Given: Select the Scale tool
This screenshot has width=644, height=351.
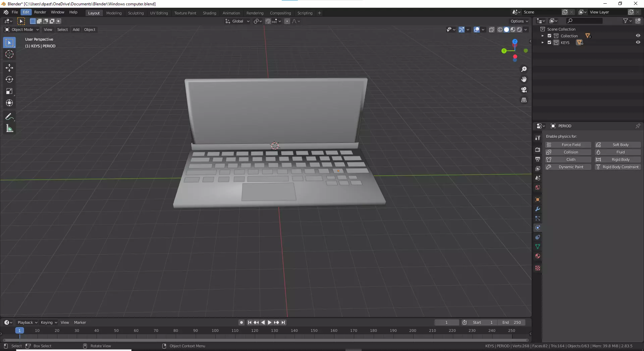Looking at the screenshot, I should pyautogui.click(x=9, y=91).
